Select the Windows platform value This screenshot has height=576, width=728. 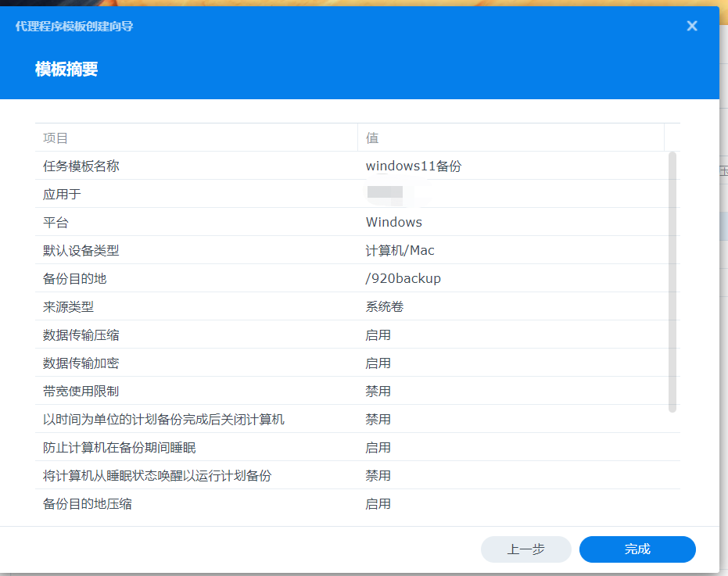click(x=394, y=222)
